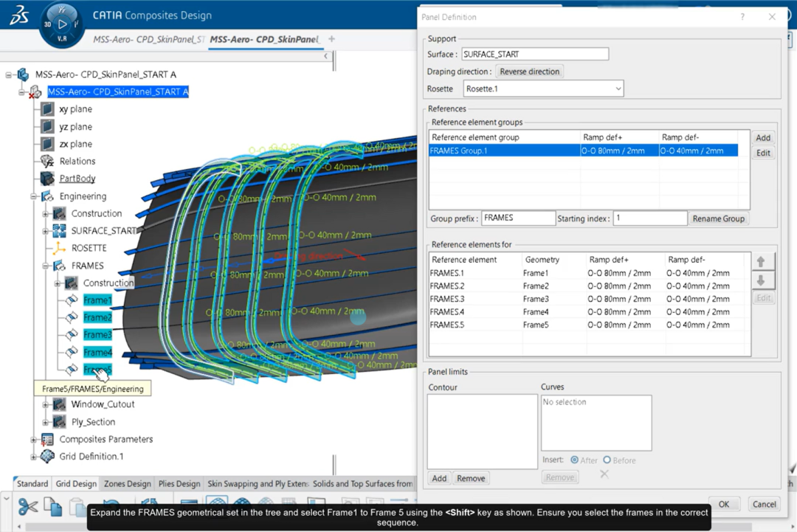Cut using the scissors icon
The image size is (797, 532).
[x=28, y=506]
